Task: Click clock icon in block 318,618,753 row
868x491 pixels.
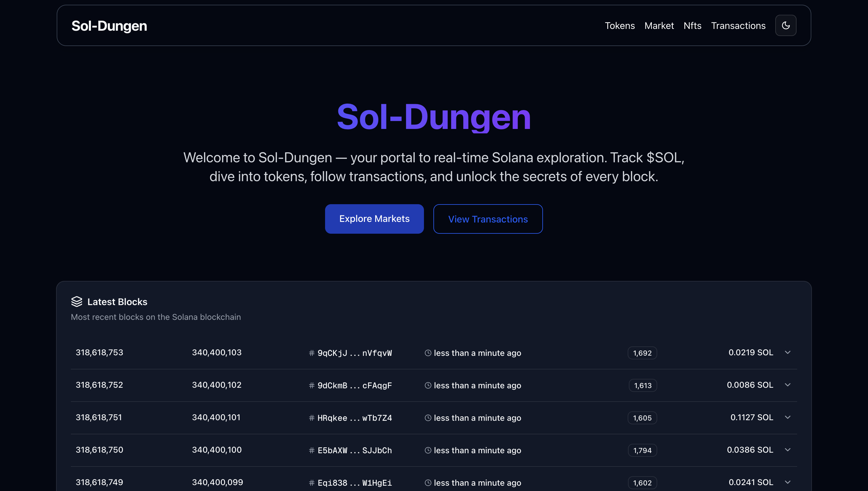Action: pyautogui.click(x=428, y=353)
